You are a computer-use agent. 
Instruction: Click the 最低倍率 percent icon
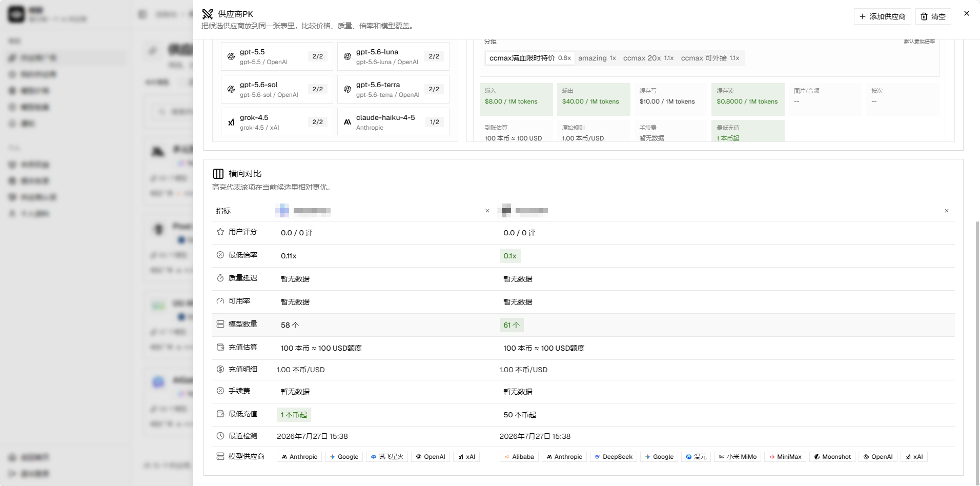[x=220, y=255]
